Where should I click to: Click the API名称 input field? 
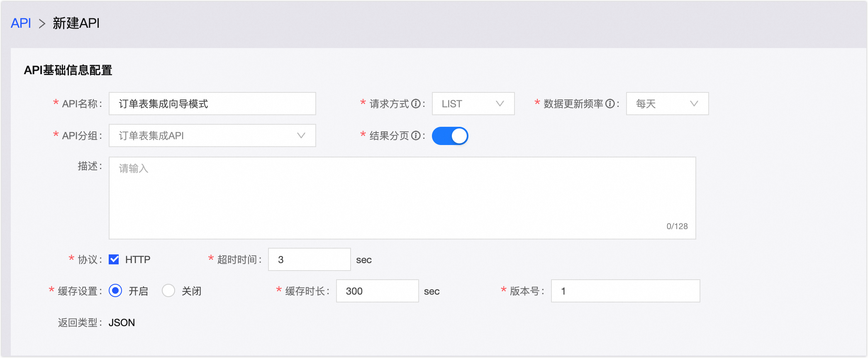[212, 104]
